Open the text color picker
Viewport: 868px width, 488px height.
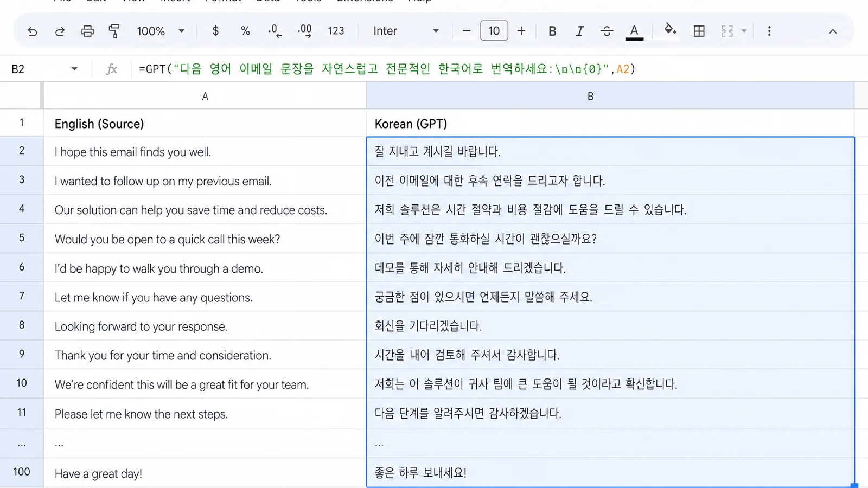634,31
